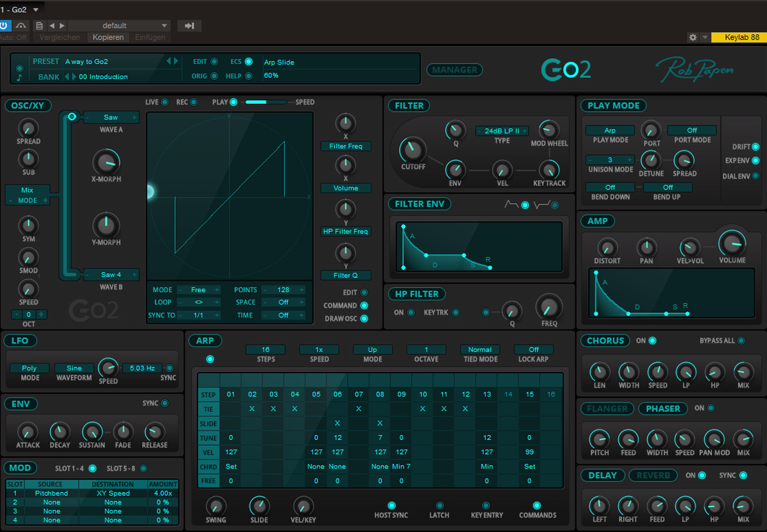Click the delay FEED knob

[x=656, y=506]
